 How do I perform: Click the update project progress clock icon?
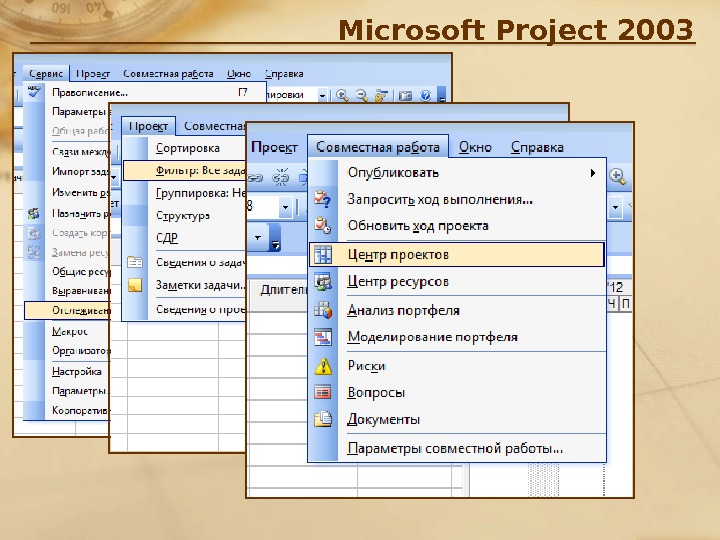click(322, 225)
